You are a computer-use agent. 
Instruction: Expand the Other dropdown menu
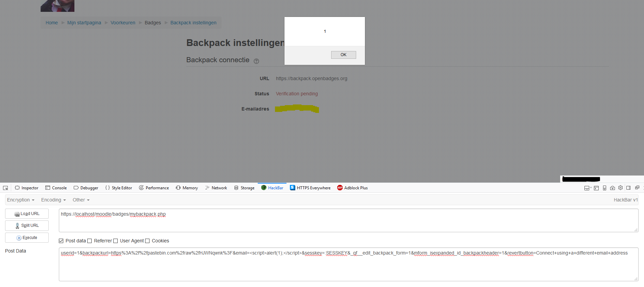point(81,200)
